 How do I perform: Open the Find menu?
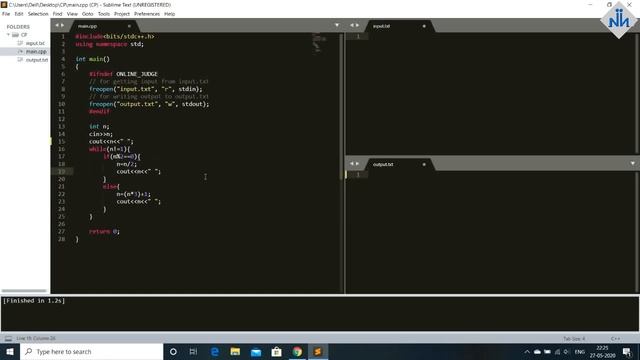pos(58,14)
